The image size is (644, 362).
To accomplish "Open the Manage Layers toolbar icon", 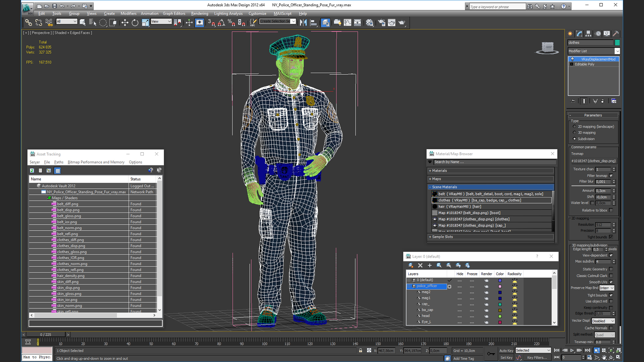I will click(x=325, y=22).
